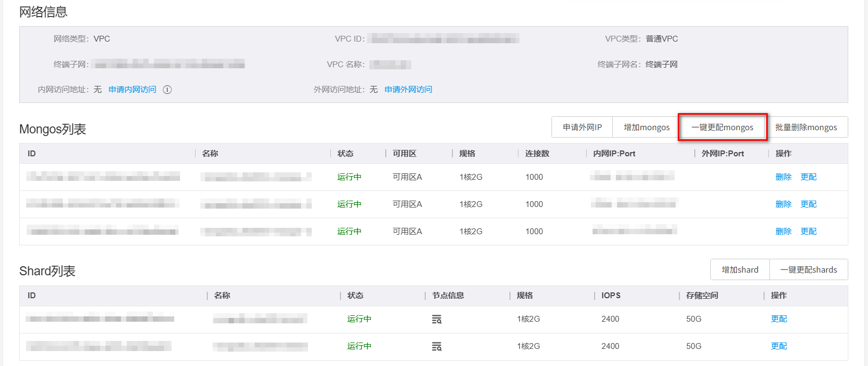This screenshot has height=366, width=868.
Task: Click 申请外网访问 link
Action: pos(408,90)
